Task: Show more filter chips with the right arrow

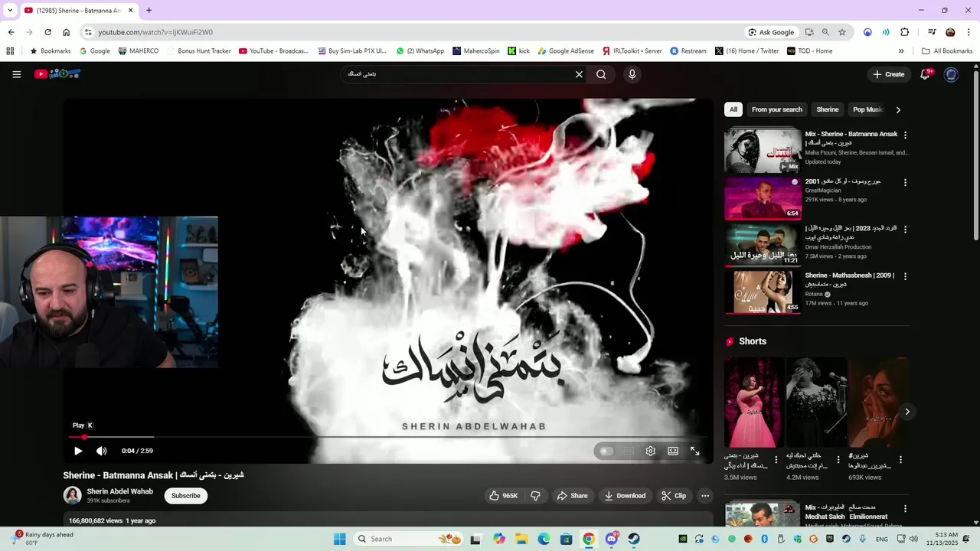Action: point(898,109)
